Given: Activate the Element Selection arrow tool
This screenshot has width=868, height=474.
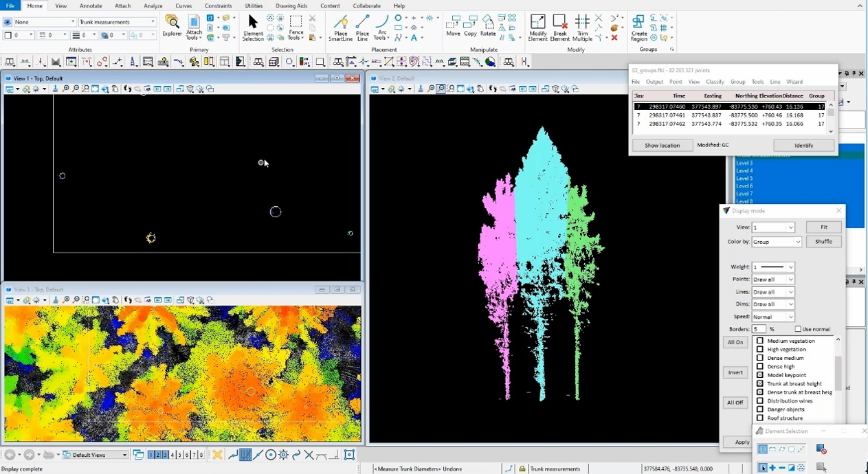Looking at the screenshot, I should [x=252, y=26].
